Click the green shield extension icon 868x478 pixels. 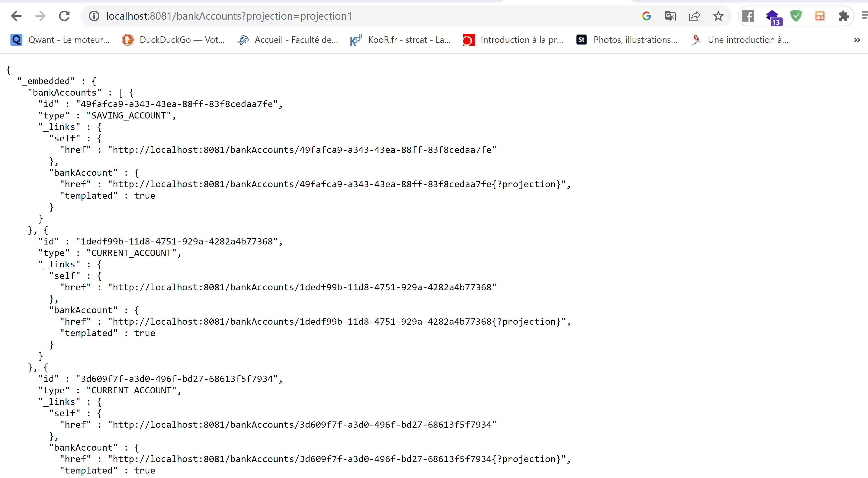pyautogui.click(x=796, y=16)
